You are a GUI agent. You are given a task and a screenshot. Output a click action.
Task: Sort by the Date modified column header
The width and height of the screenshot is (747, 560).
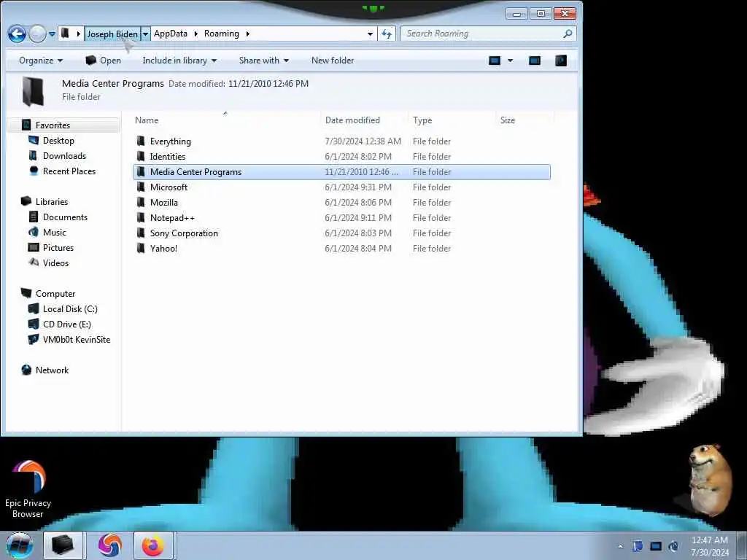click(365, 120)
